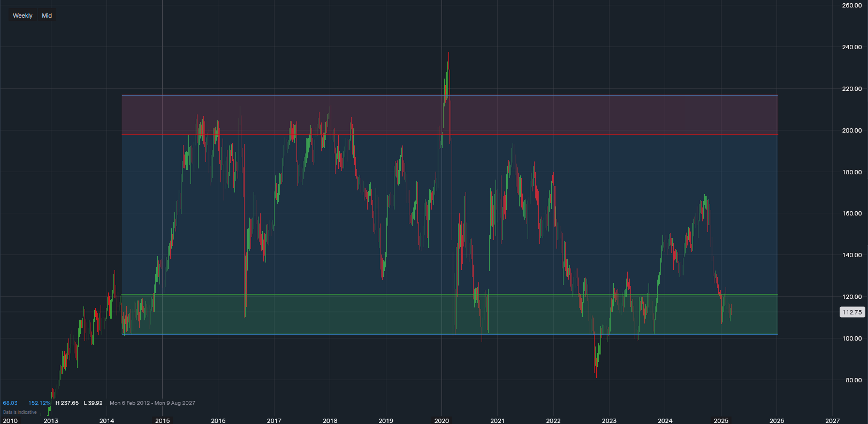Image resolution: width=868 pixels, height=424 pixels.
Task: Open the Mid price type selector
Action: pyautogui.click(x=47, y=16)
